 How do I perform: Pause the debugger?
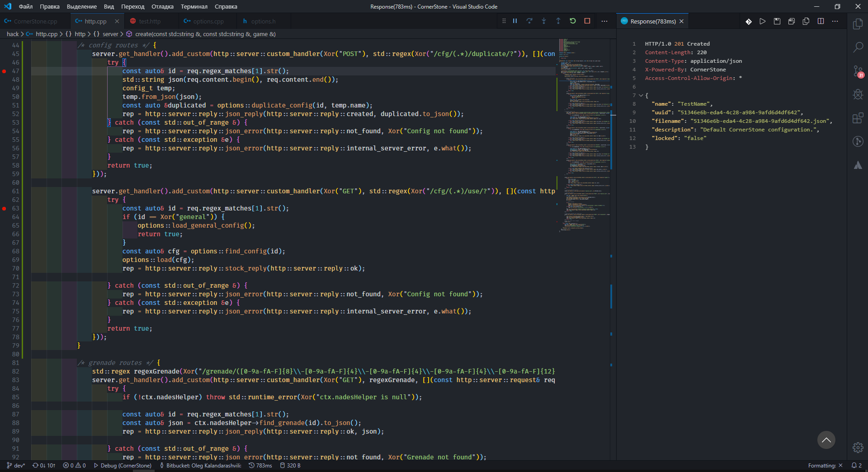pos(515,21)
